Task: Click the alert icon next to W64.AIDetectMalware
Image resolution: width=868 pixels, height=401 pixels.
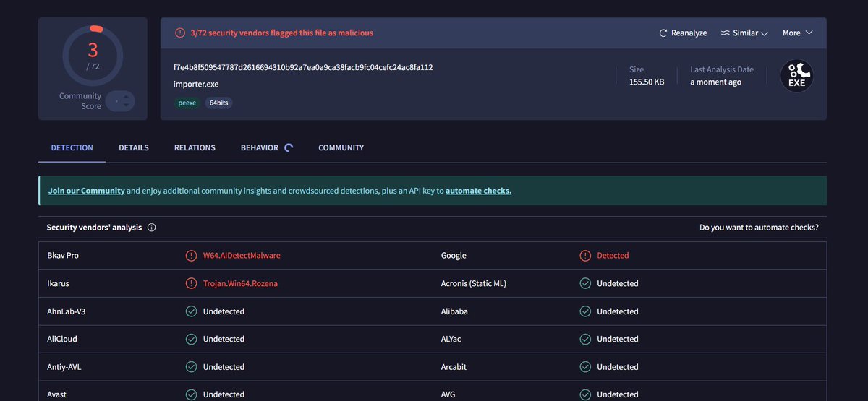Action: pyautogui.click(x=191, y=256)
